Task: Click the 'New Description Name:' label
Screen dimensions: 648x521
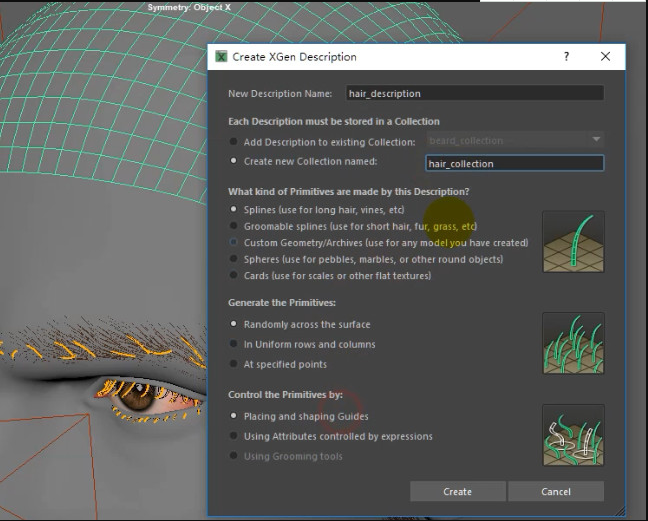Action: point(280,94)
